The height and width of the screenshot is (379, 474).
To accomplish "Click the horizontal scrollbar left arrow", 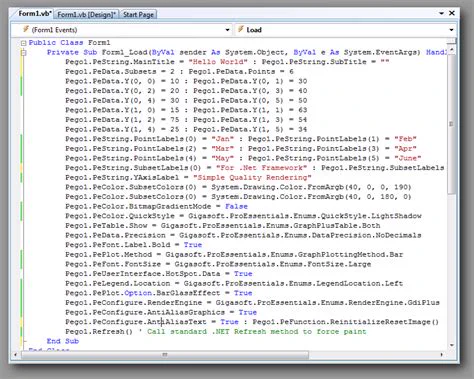I will (x=15, y=355).
